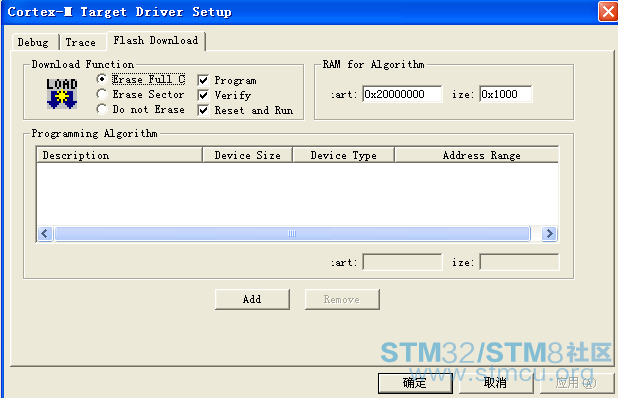
Task: Click the RAM for Algorithm size field 0x1000
Action: tap(506, 94)
